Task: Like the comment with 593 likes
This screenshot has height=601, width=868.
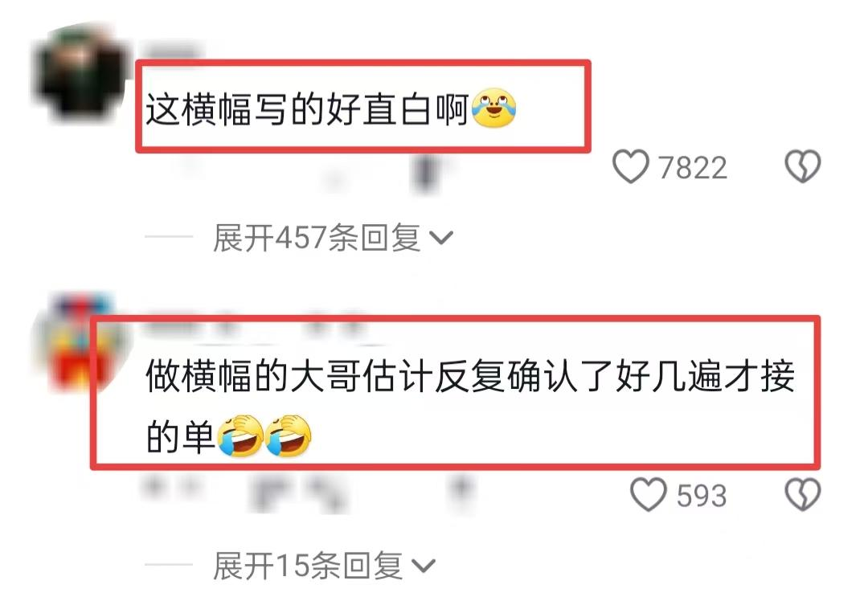Action: click(x=649, y=494)
